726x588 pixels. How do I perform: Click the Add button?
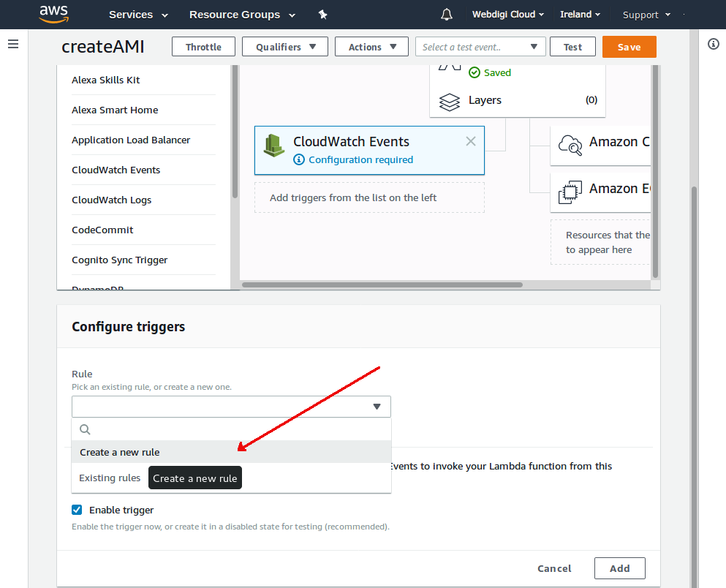pos(619,568)
